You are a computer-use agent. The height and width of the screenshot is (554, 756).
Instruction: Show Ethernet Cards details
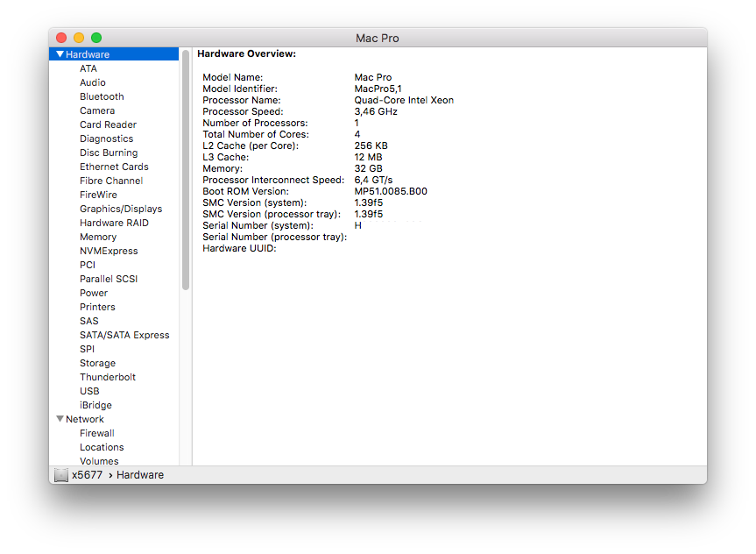point(114,167)
